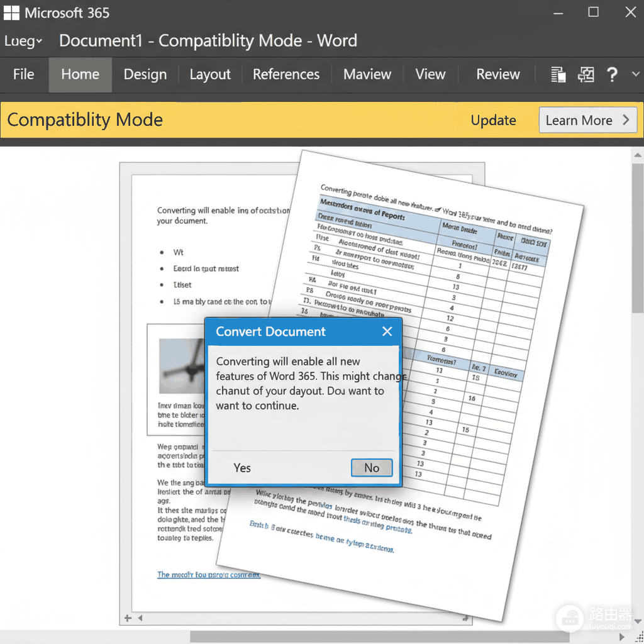
Task: Expand the ribbon options chevron
Action: (x=635, y=74)
